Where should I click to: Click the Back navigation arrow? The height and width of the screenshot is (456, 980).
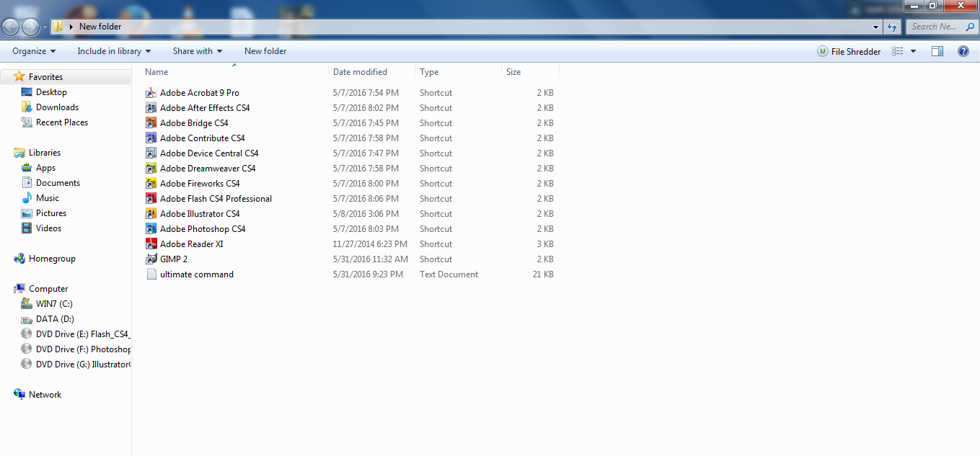click(x=11, y=27)
